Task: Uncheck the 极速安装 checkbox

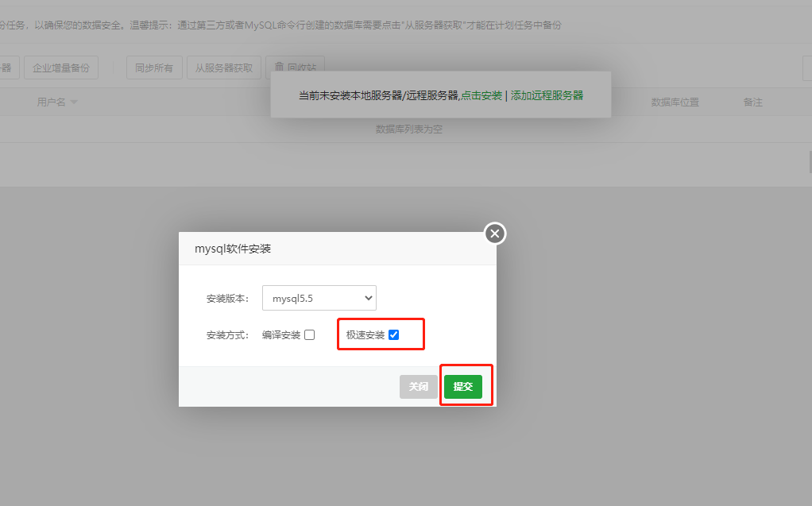Action: [x=393, y=335]
